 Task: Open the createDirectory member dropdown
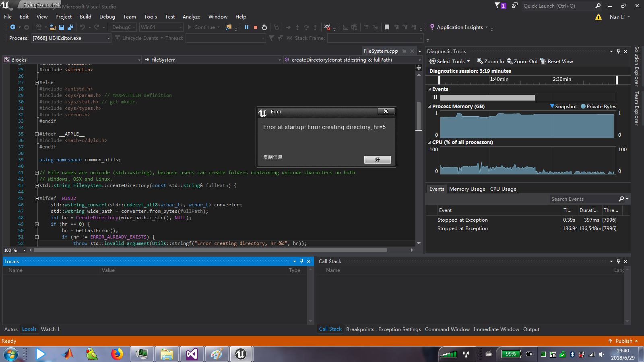[352, 60]
